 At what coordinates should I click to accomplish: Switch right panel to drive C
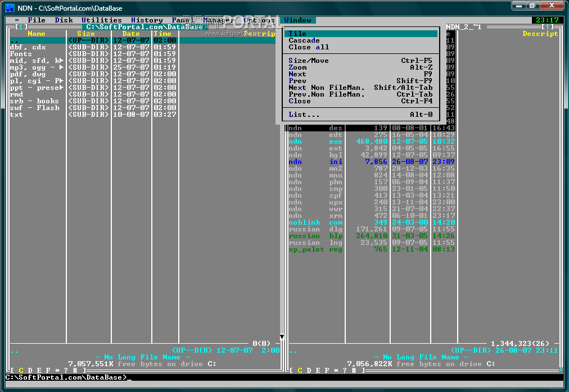(x=300, y=370)
